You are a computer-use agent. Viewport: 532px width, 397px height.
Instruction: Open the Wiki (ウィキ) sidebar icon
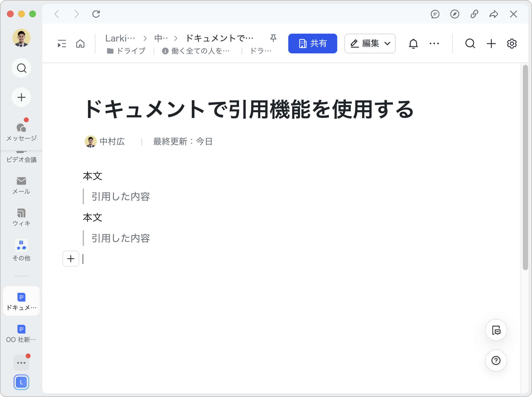coord(21,217)
